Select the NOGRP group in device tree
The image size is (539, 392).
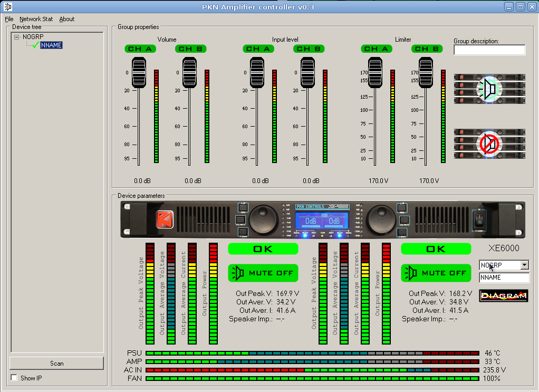(33, 36)
